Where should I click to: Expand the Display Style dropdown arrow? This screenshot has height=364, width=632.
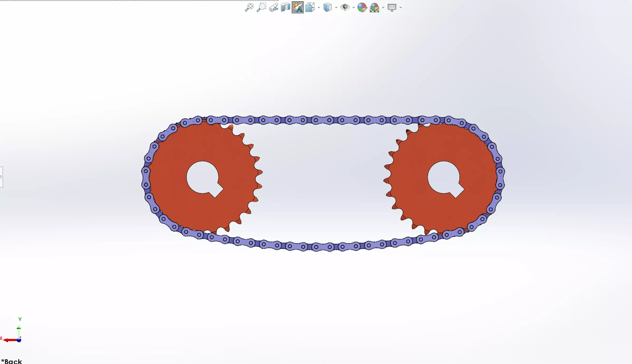336,7
